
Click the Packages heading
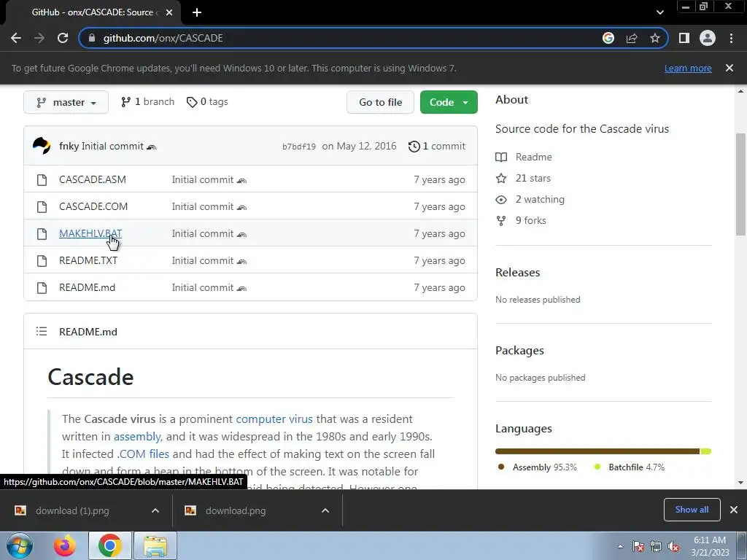pos(519,351)
